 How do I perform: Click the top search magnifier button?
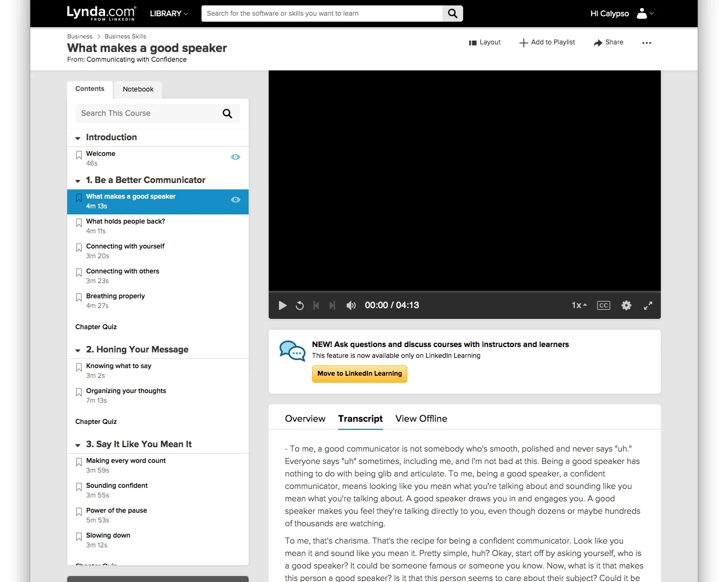[x=453, y=14]
